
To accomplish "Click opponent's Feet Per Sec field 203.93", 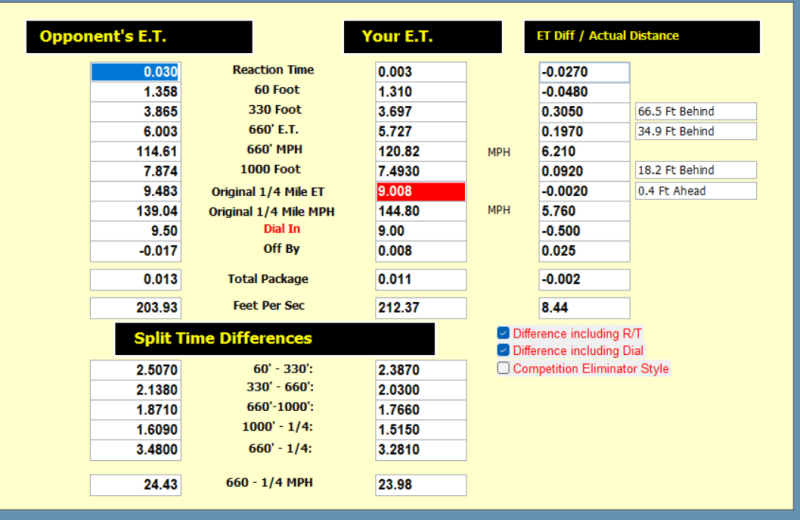I will (x=136, y=308).
